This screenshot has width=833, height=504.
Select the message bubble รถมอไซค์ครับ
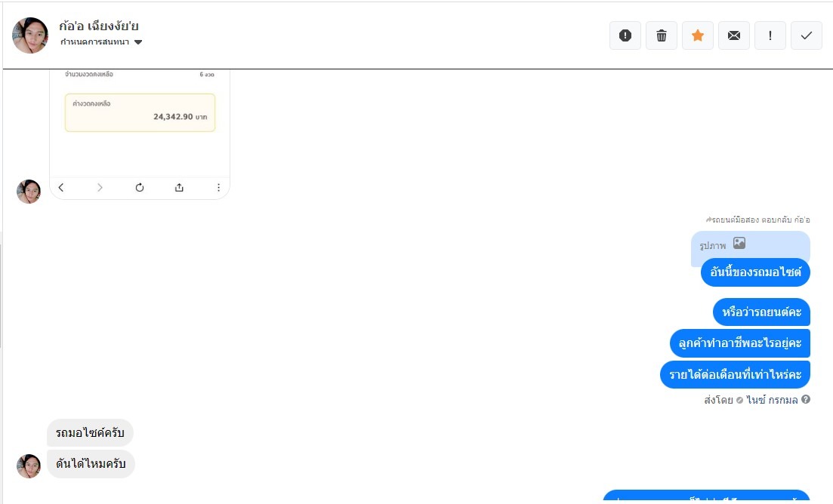(x=90, y=433)
